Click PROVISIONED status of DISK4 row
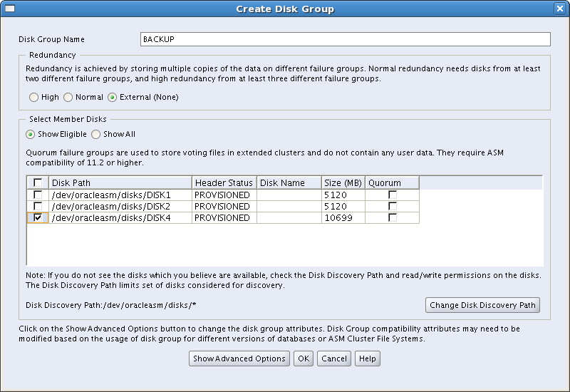570x392 pixels. (224, 218)
